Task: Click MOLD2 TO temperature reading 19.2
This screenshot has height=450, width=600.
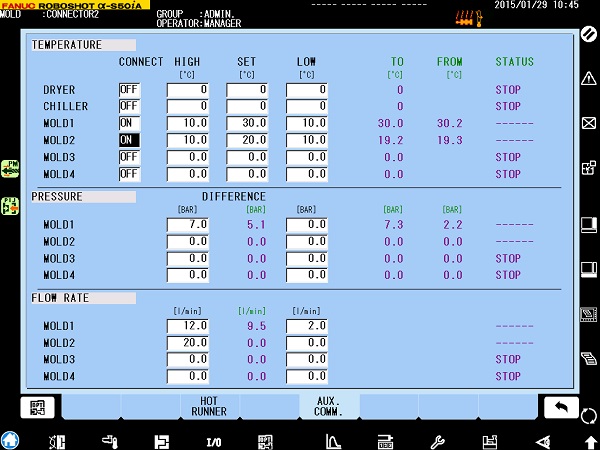Action: point(390,140)
